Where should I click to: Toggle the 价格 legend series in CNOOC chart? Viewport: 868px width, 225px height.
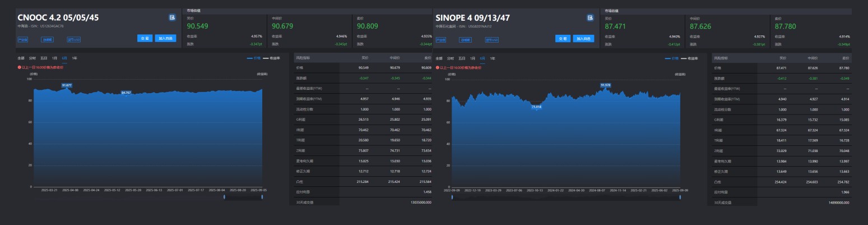[254, 58]
